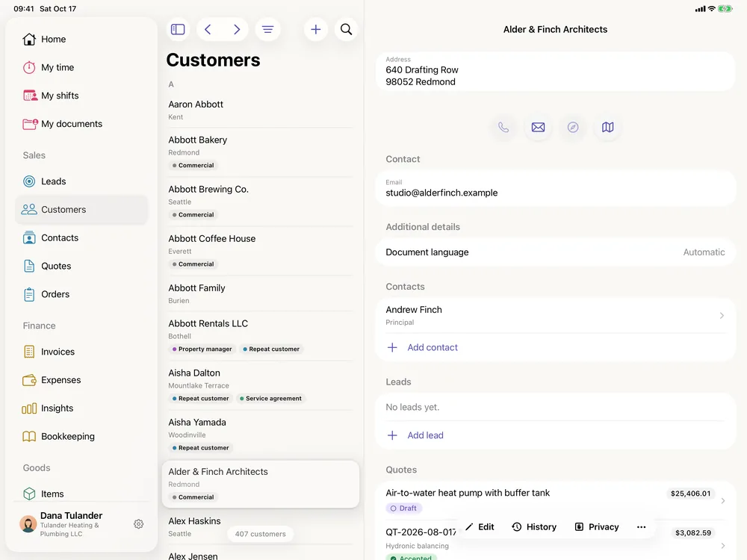
Task: Open settings gear next to Dana Tulander
Action: click(139, 524)
